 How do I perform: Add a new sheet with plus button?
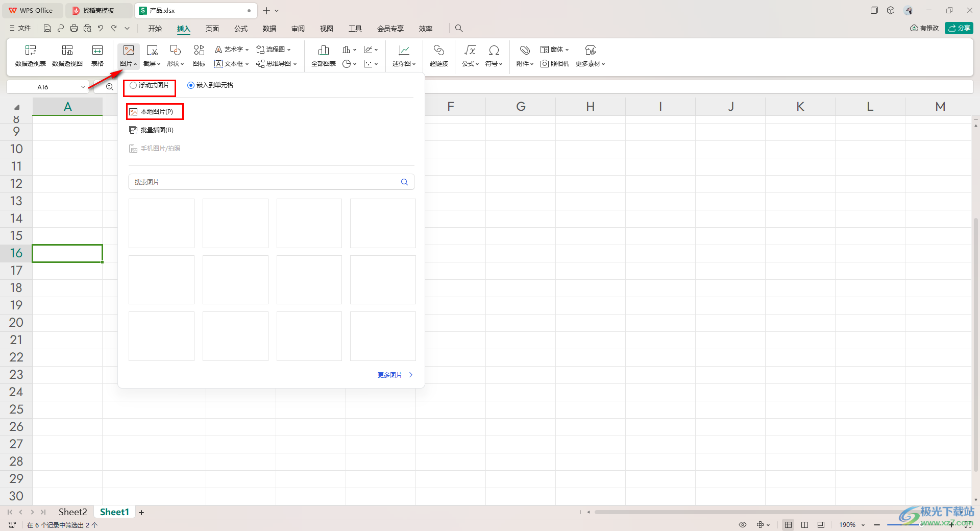click(x=141, y=512)
